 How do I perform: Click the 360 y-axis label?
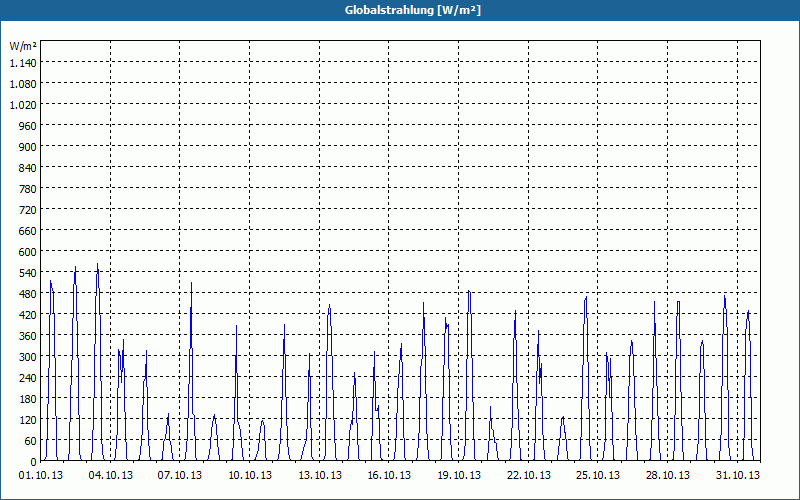pos(28,336)
